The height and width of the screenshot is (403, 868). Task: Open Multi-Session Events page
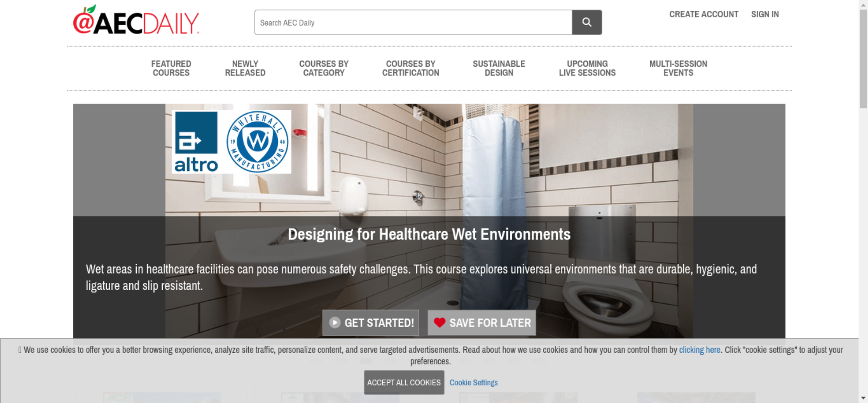(x=678, y=69)
